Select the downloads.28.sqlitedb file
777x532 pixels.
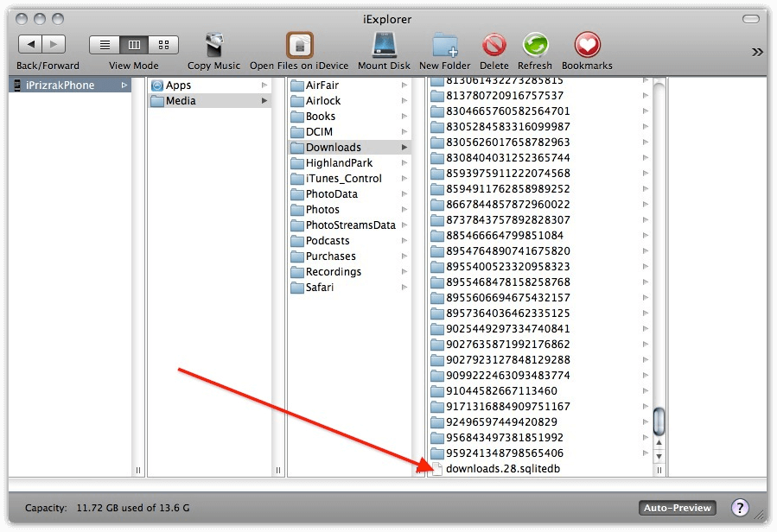coord(540,469)
